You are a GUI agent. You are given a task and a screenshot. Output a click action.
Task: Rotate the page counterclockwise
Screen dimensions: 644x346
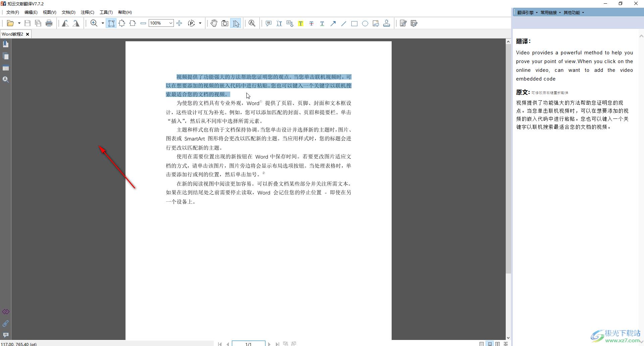click(65, 23)
